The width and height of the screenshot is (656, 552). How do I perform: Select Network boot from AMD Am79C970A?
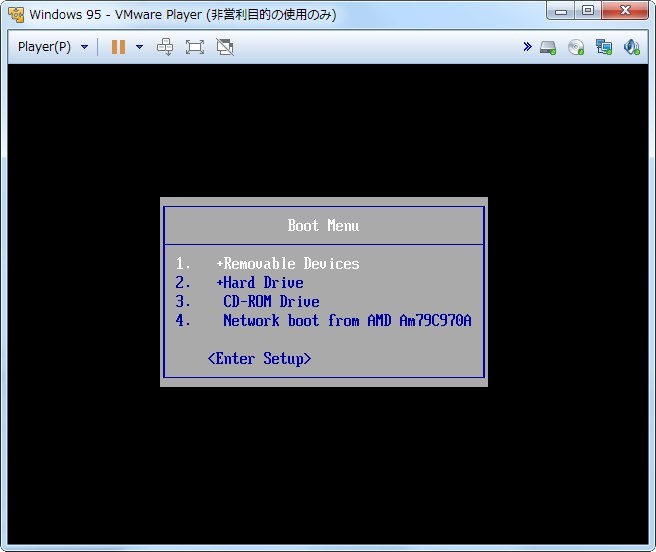[x=347, y=321]
